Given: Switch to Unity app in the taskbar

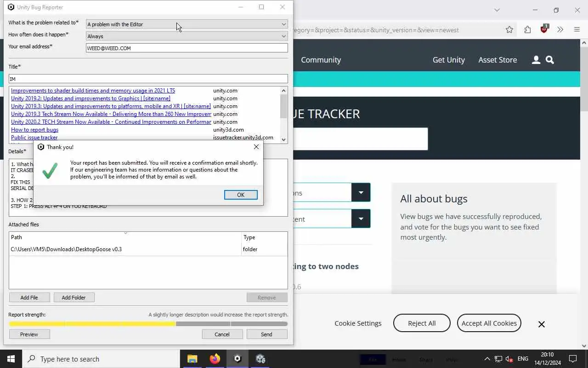Looking at the screenshot, I should (x=237, y=359).
